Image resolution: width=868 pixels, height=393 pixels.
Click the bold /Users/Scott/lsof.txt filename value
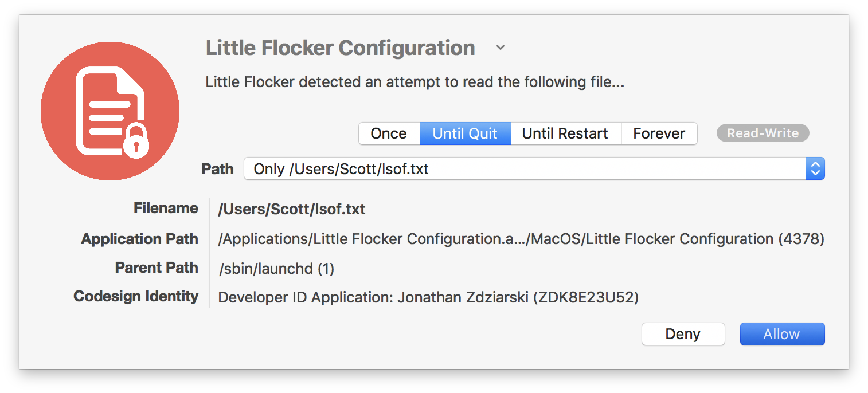292,209
